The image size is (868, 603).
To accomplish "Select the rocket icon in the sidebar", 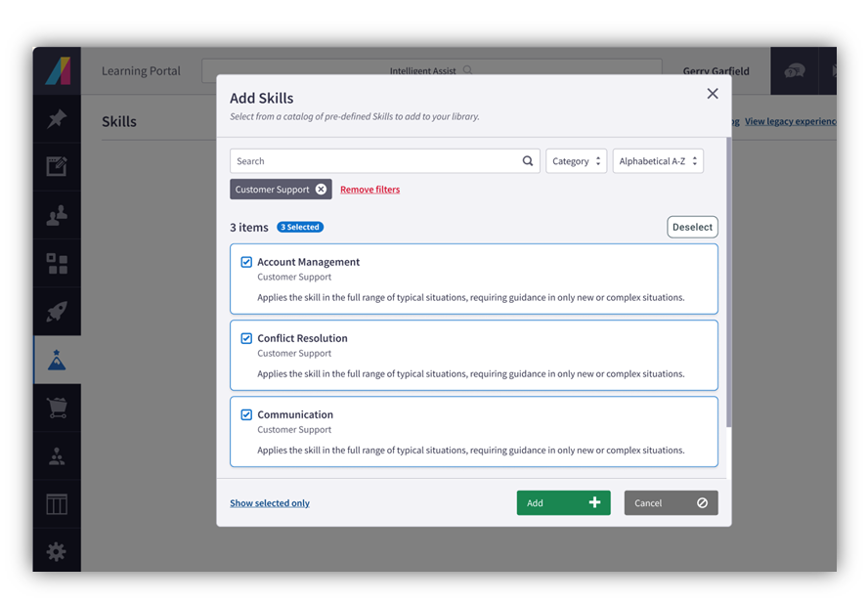I will tap(57, 312).
